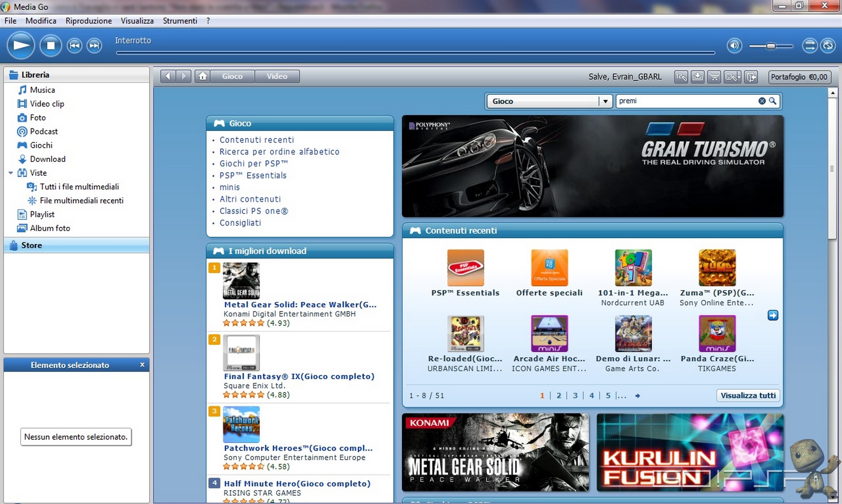Go to the store home page
This screenshot has width=842, height=504.
pos(202,76)
